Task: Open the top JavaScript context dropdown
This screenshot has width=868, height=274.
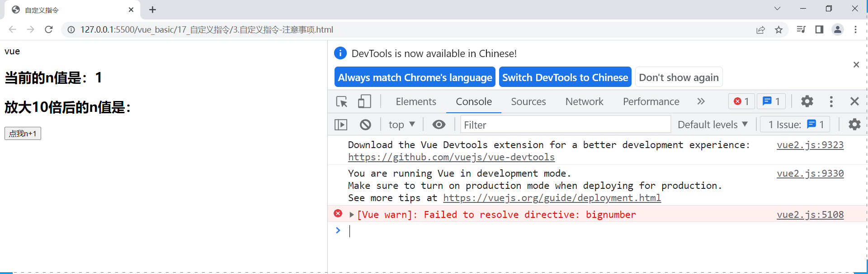Action: coord(401,125)
